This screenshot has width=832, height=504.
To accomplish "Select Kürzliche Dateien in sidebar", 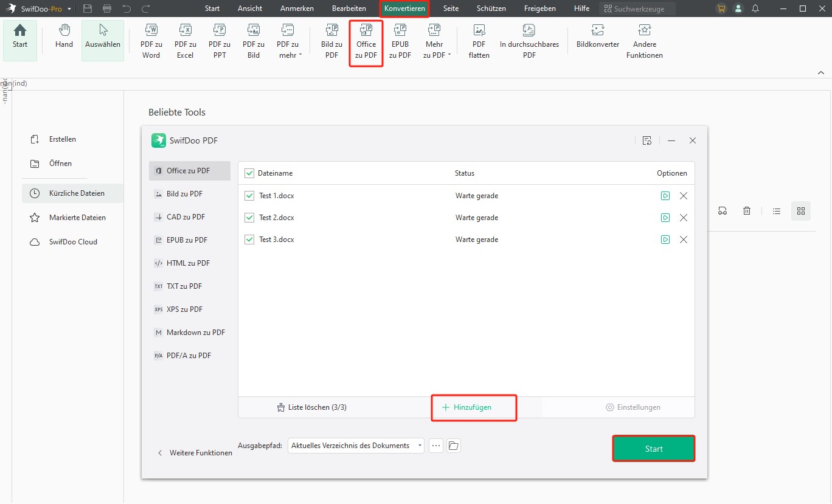I will click(x=72, y=193).
